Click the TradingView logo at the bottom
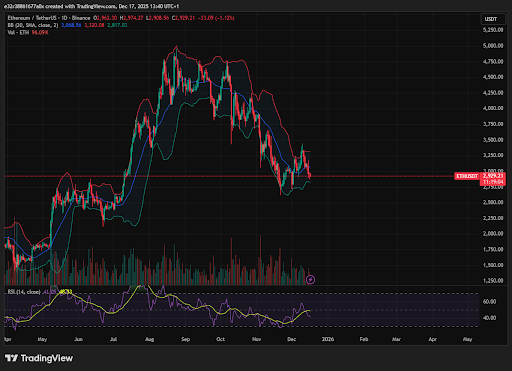Viewport: 512px width, 371px height. pos(39,358)
